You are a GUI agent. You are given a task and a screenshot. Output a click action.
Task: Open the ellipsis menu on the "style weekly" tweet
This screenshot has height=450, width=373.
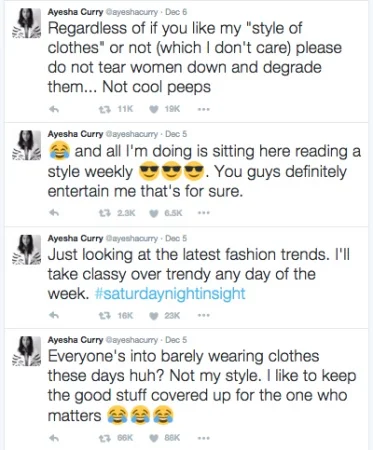(x=203, y=213)
